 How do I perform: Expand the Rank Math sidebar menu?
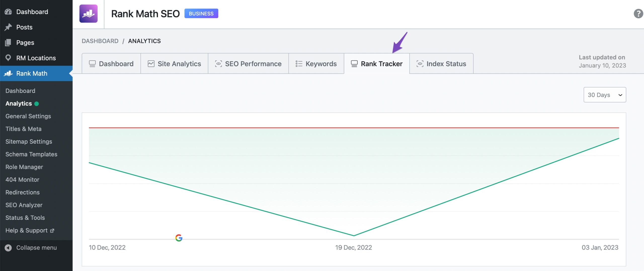[x=32, y=73]
